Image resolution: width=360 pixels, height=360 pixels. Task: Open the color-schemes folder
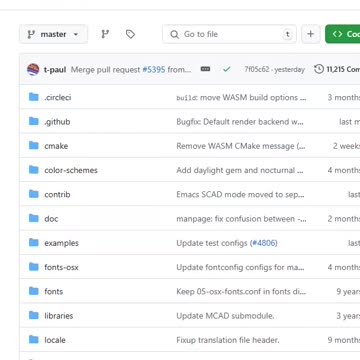coord(71,170)
